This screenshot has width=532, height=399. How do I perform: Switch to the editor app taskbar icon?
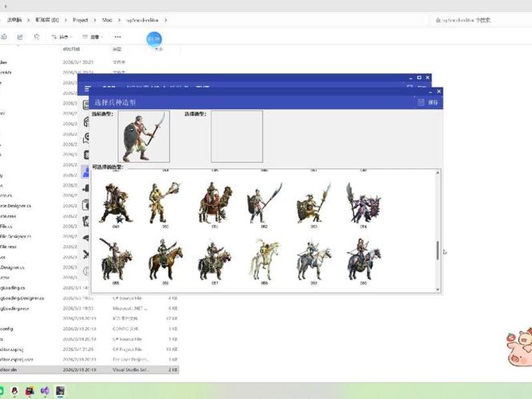[x=60, y=391]
